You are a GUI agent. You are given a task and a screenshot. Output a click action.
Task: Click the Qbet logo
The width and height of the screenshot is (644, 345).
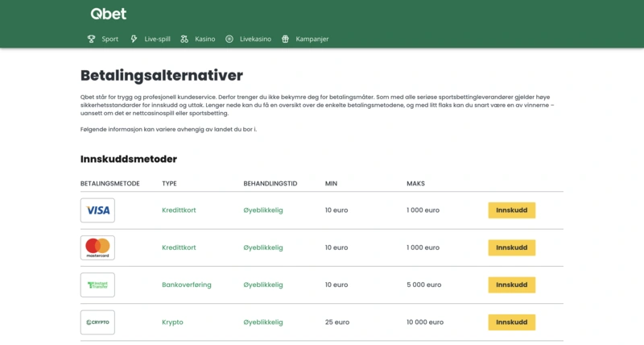point(109,14)
